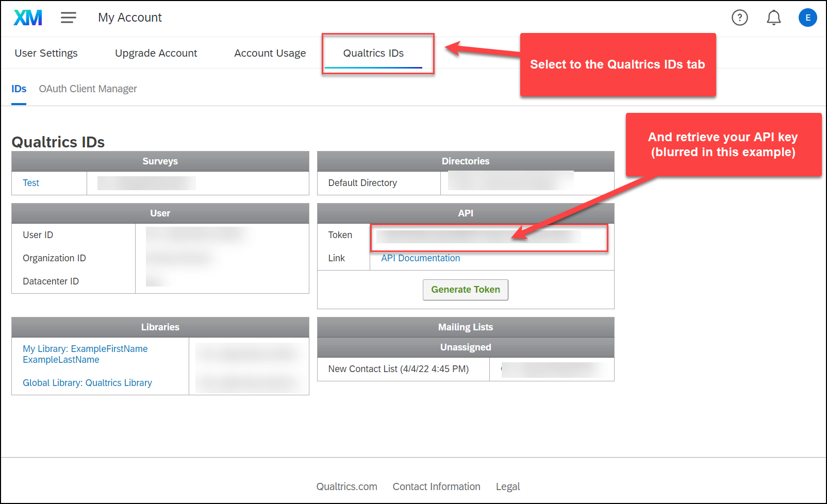This screenshot has width=827, height=504.
Task: Go to the Upgrade Account tab
Action: tap(156, 53)
